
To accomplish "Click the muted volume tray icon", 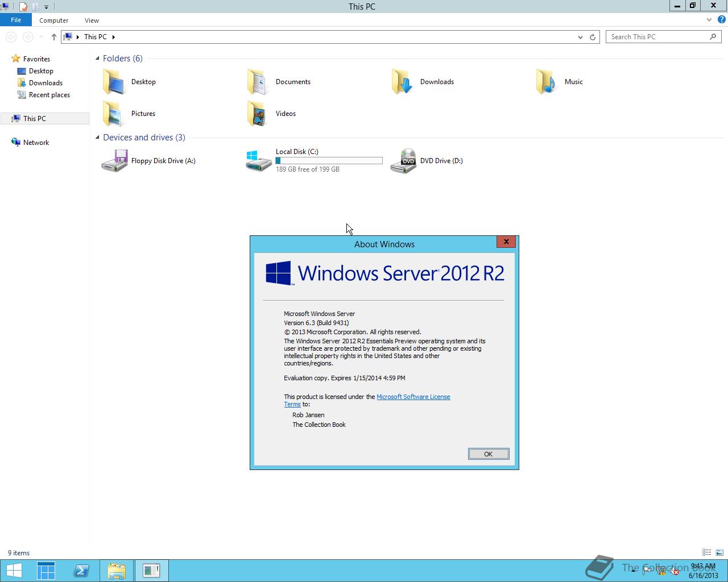I will (675, 571).
